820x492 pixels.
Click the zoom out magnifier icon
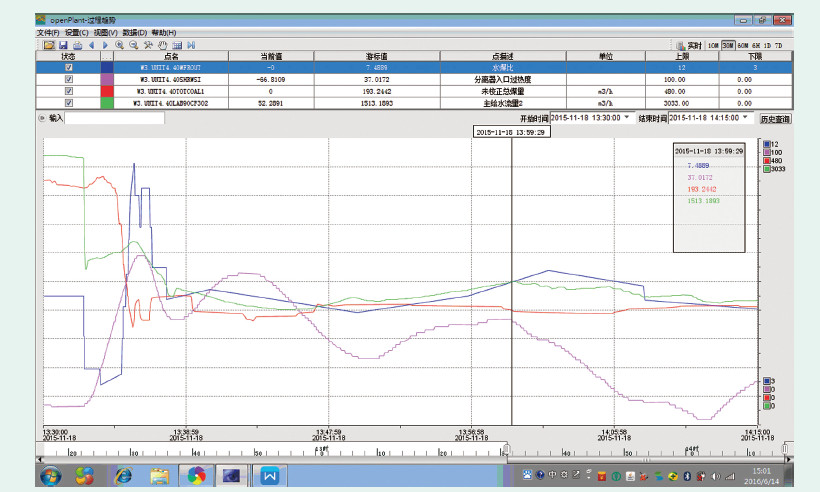point(134,45)
